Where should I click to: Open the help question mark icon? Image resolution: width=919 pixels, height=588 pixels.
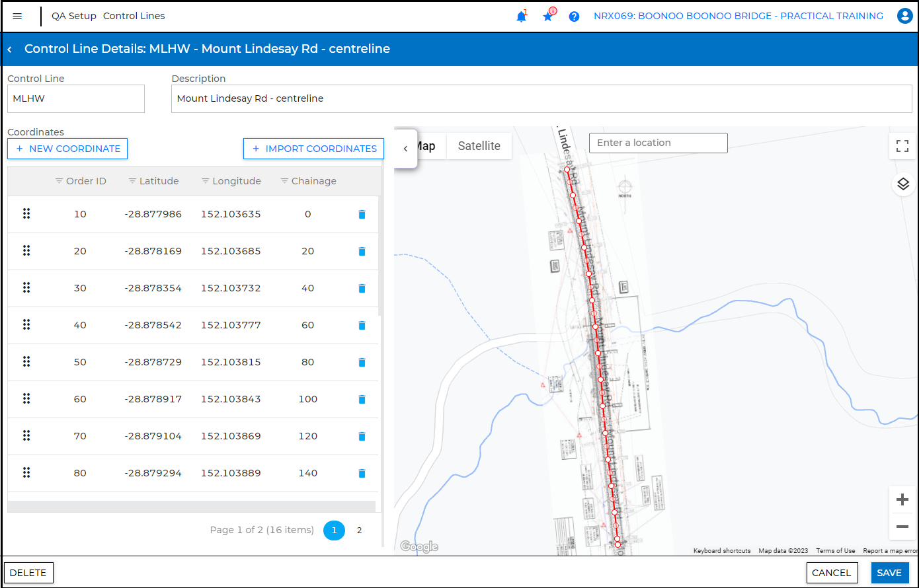(574, 17)
